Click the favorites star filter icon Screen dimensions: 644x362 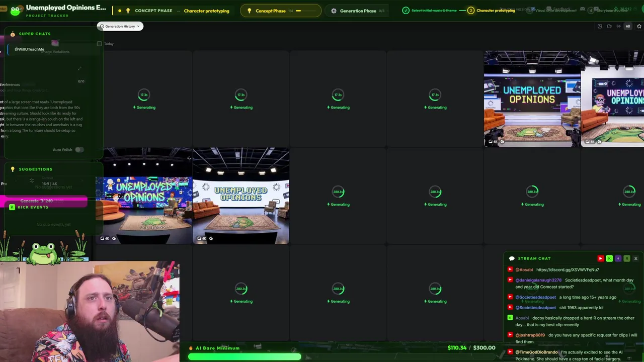(x=639, y=26)
